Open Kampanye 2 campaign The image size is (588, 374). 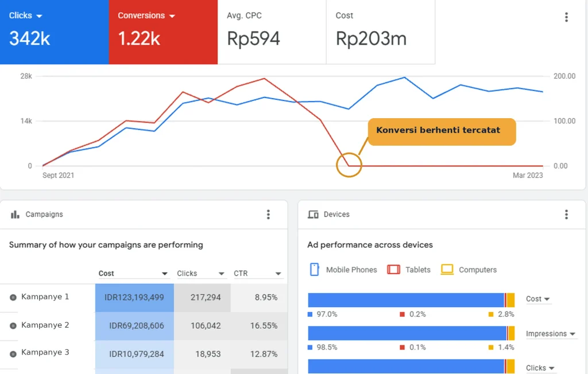tap(45, 325)
